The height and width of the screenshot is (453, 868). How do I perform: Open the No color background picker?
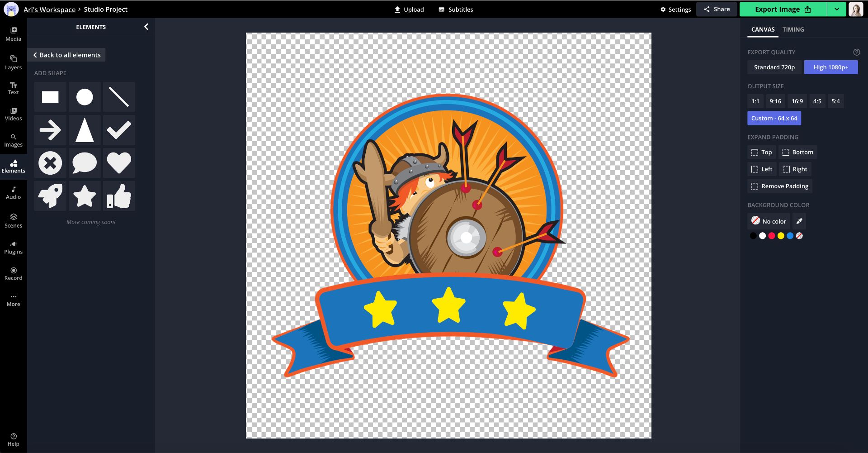pos(769,221)
